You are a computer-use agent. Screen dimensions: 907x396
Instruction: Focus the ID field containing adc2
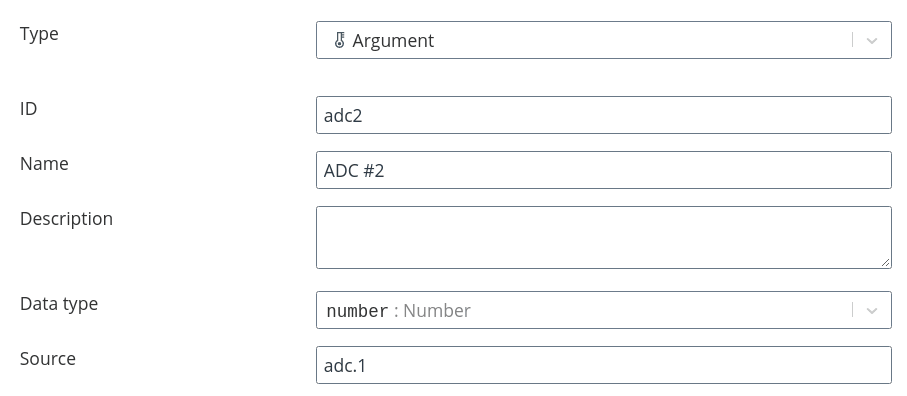coord(604,115)
